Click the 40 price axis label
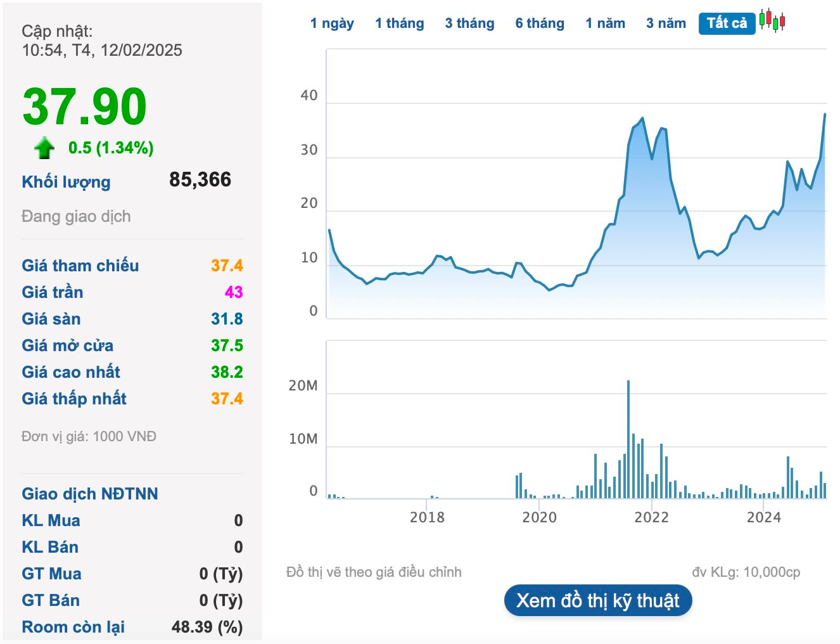The width and height of the screenshot is (840, 644). pos(309,96)
